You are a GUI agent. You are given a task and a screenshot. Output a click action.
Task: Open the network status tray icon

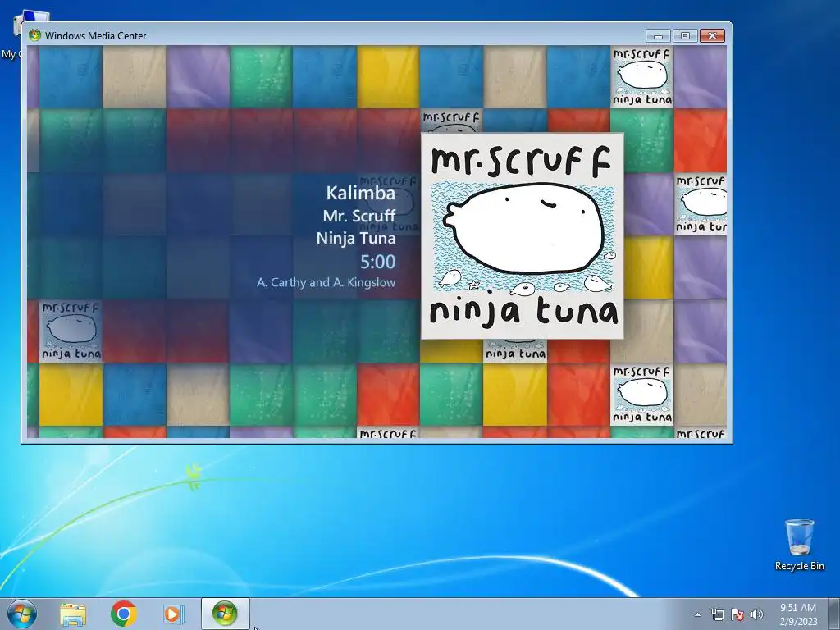717,614
